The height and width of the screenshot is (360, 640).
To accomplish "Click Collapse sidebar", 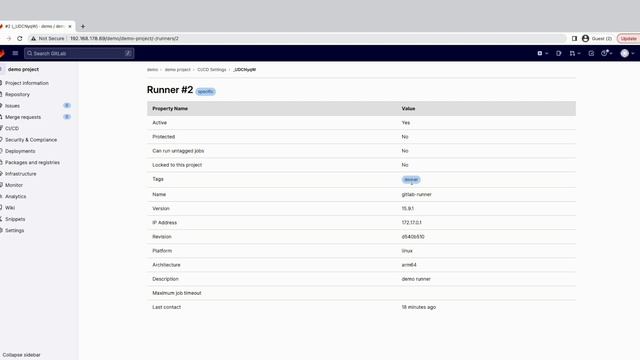I will [x=21, y=355].
